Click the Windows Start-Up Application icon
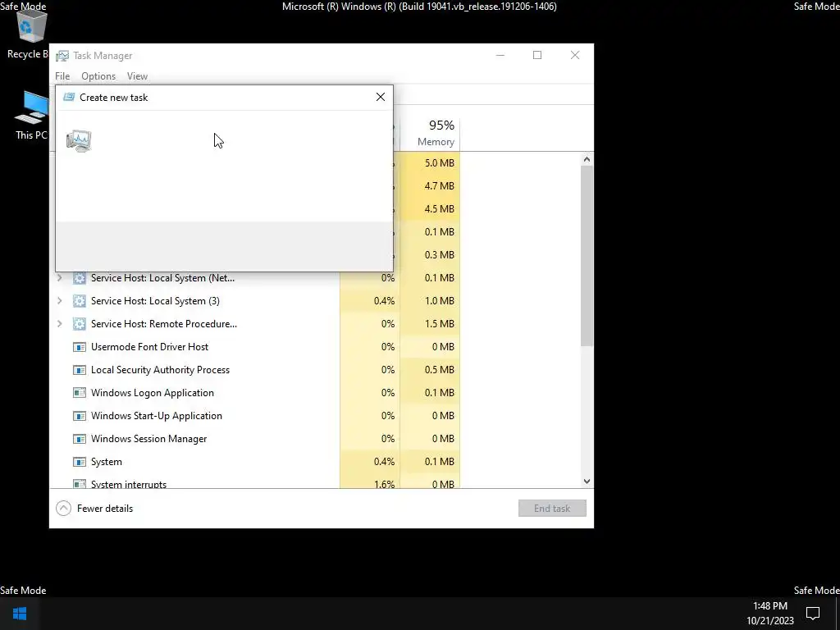 coord(80,416)
